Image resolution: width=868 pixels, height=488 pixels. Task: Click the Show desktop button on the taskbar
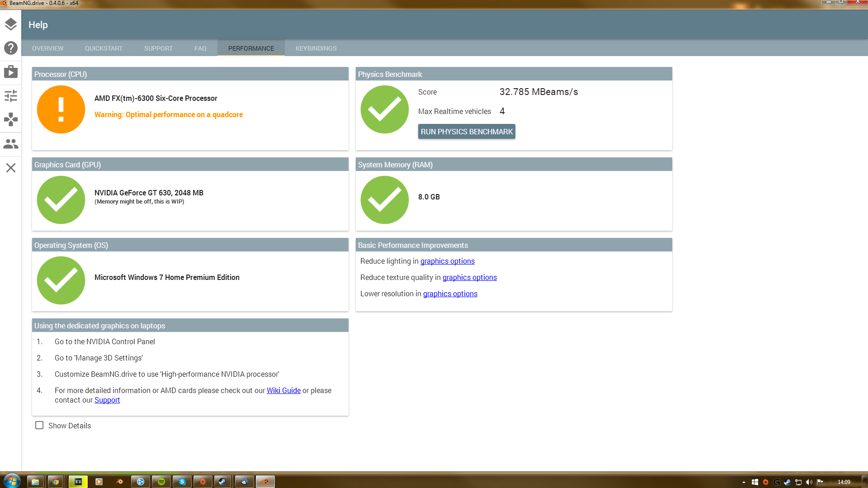865,482
